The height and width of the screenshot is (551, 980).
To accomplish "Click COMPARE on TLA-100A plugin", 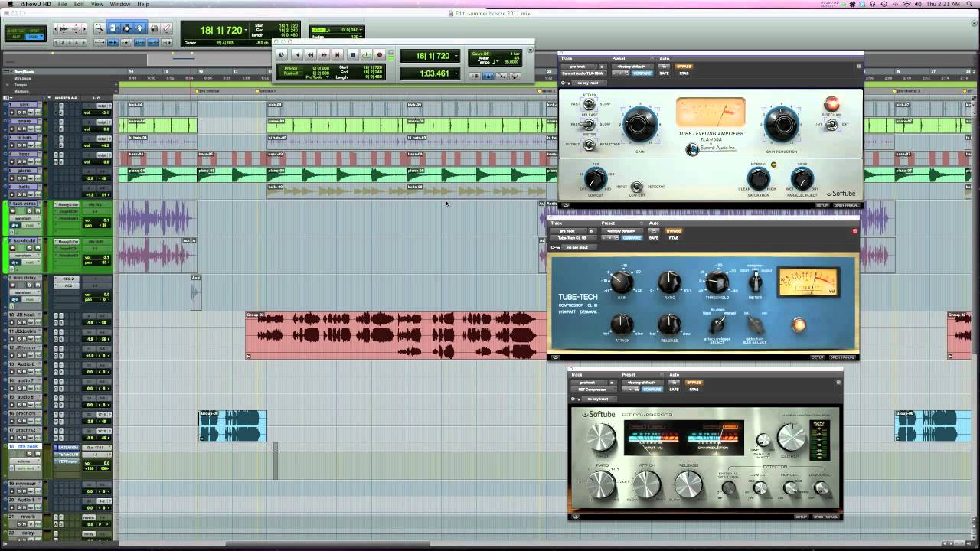I will (642, 73).
